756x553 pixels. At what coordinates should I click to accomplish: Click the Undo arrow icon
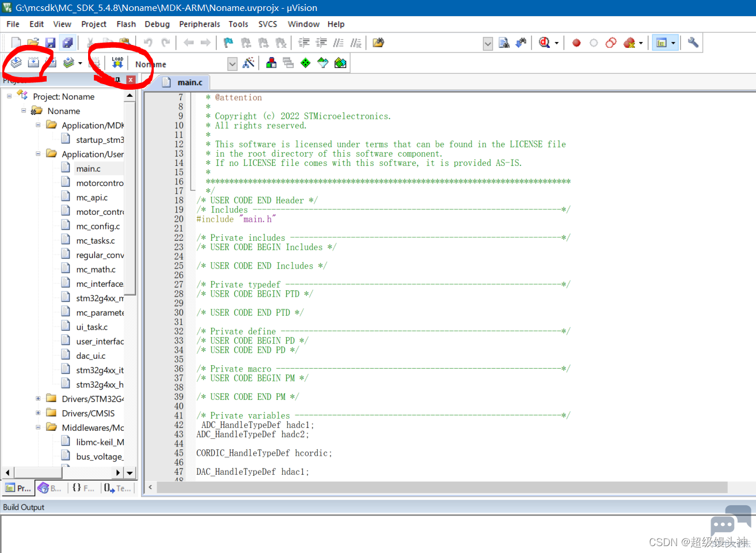pyautogui.click(x=148, y=43)
